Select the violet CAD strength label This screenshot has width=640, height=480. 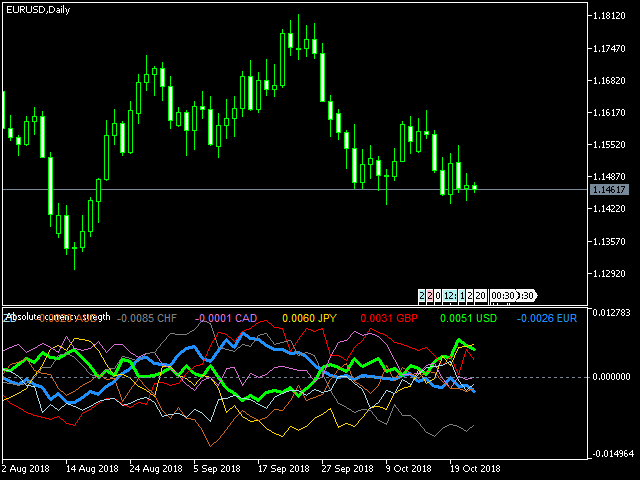227,318
